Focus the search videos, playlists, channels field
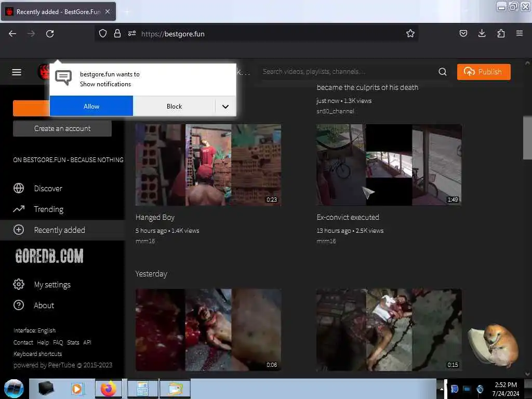 (346, 72)
